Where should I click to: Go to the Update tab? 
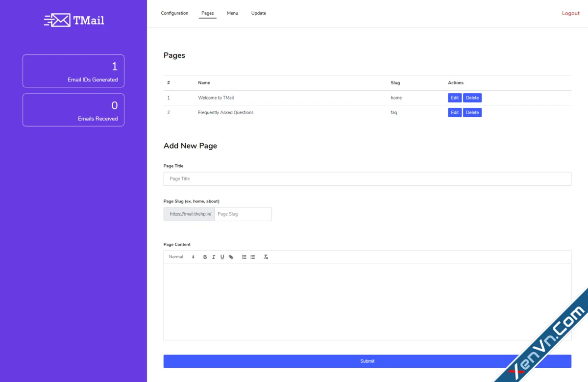pyautogui.click(x=259, y=13)
